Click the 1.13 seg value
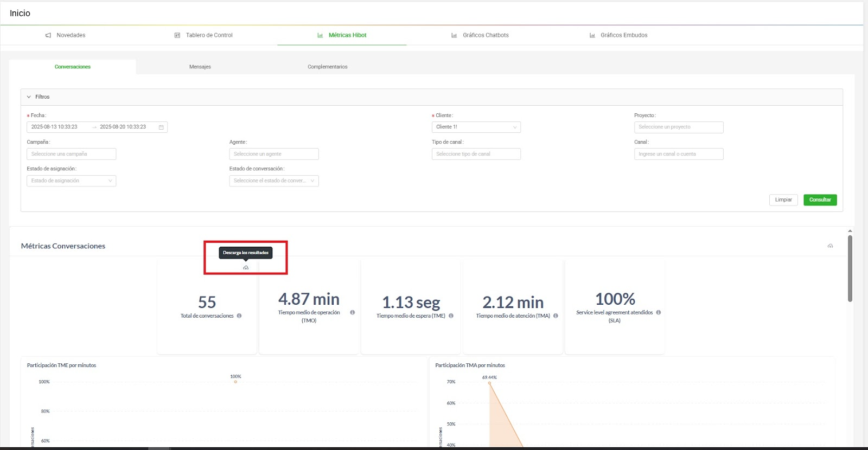This screenshot has width=868, height=450. pyautogui.click(x=411, y=302)
